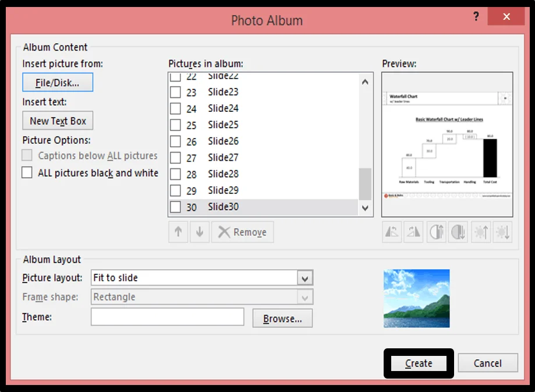The image size is (535, 392).
Task: Check the box for Slide28
Action: pos(175,174)
